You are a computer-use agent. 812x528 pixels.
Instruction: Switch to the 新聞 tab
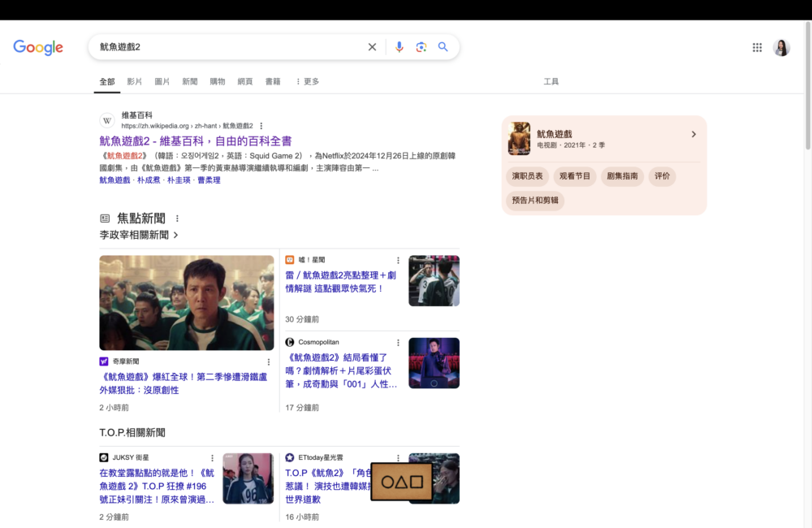[x=190, y=82]
